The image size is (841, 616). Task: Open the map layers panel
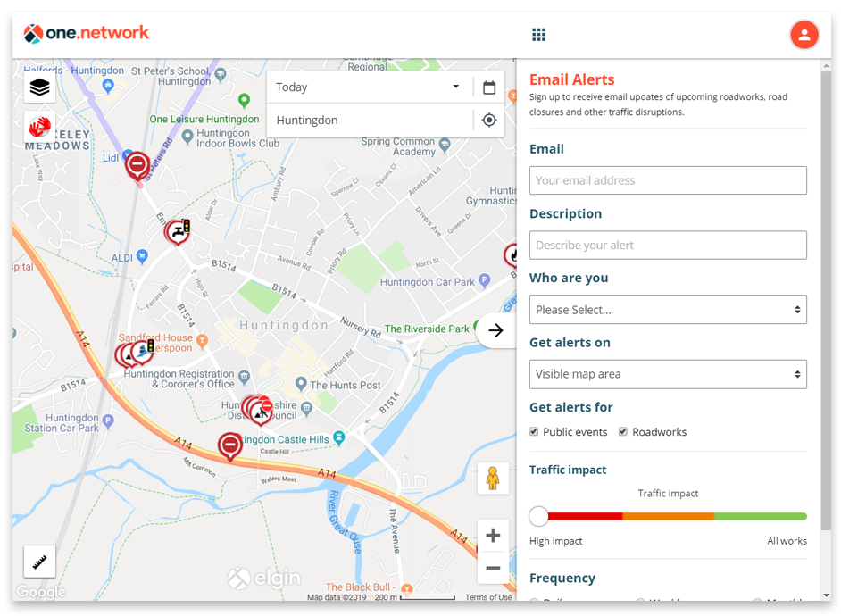point(39,87)
